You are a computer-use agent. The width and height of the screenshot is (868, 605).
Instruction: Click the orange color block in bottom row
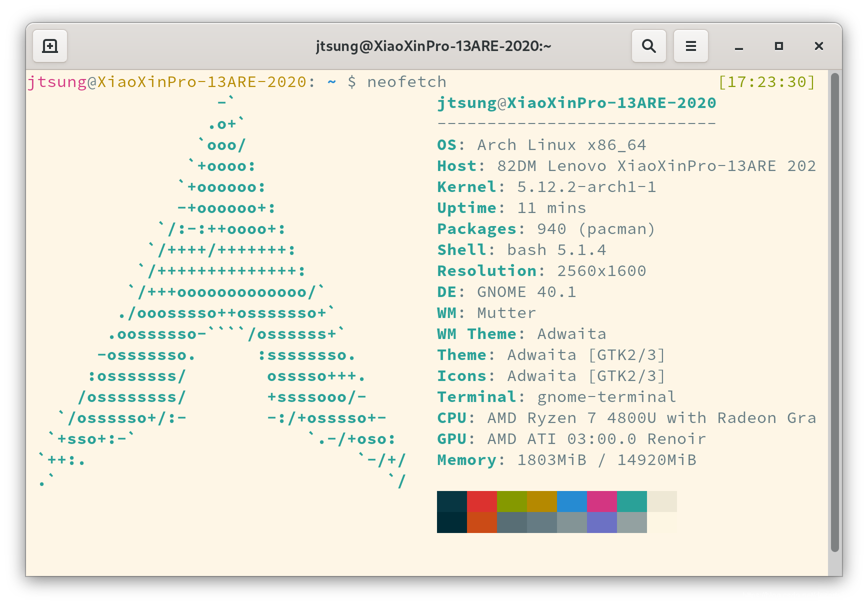click(x=482, y=522)
